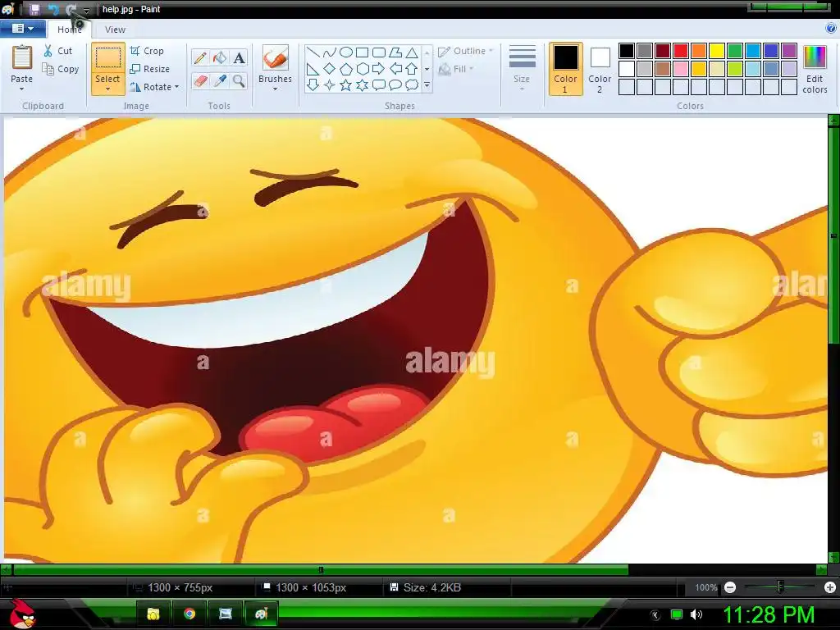Click the Cut button
The height and width of the screenshot is (630, 840).
point(58,51)
